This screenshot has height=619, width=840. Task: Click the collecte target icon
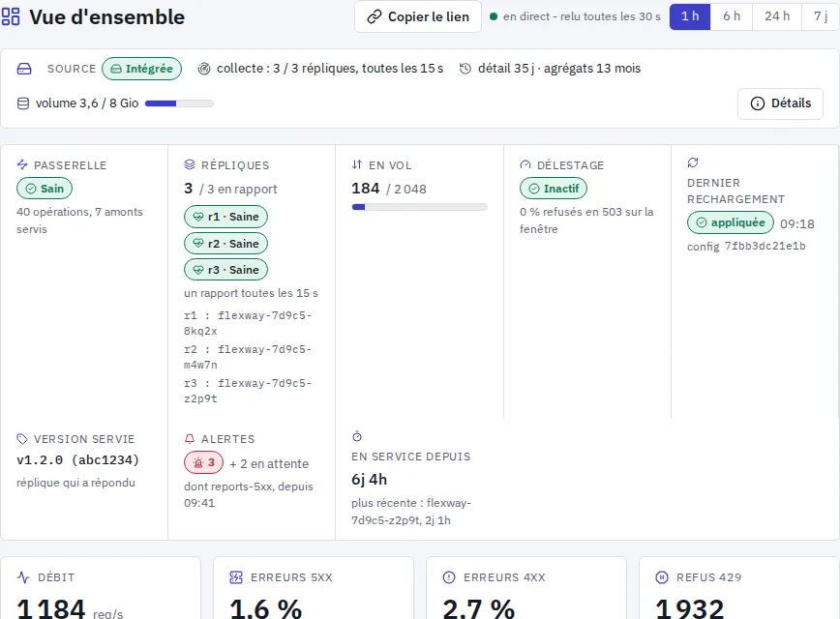[x=204, y=69]
